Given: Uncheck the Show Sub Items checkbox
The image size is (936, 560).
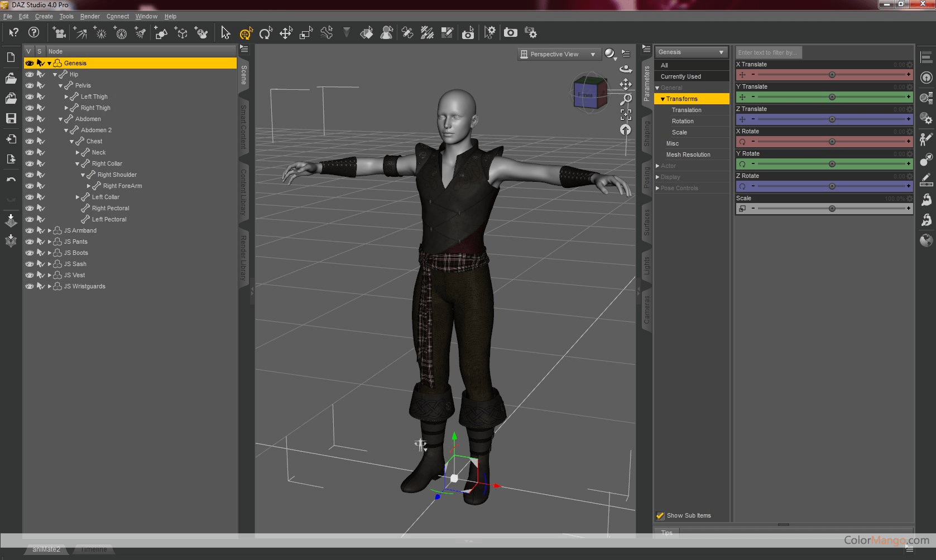Looking at the screenshot, I should click(x=660, y=515).
